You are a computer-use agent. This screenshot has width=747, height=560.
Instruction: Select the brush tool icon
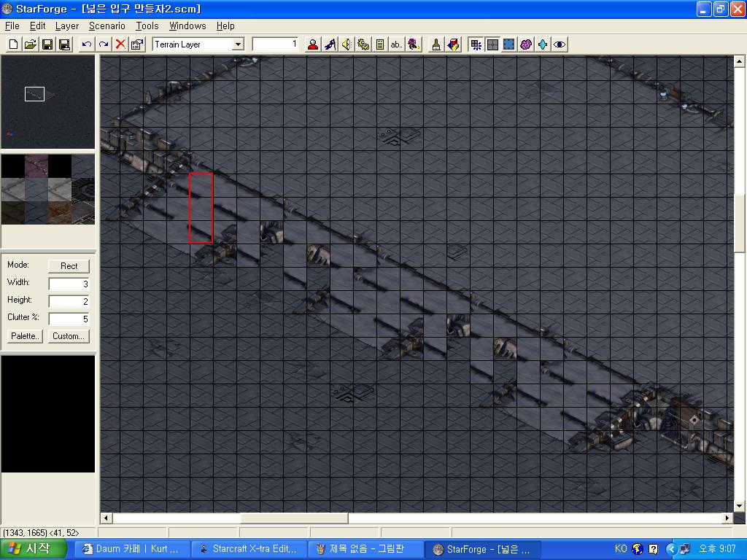[x=436, y=44]
